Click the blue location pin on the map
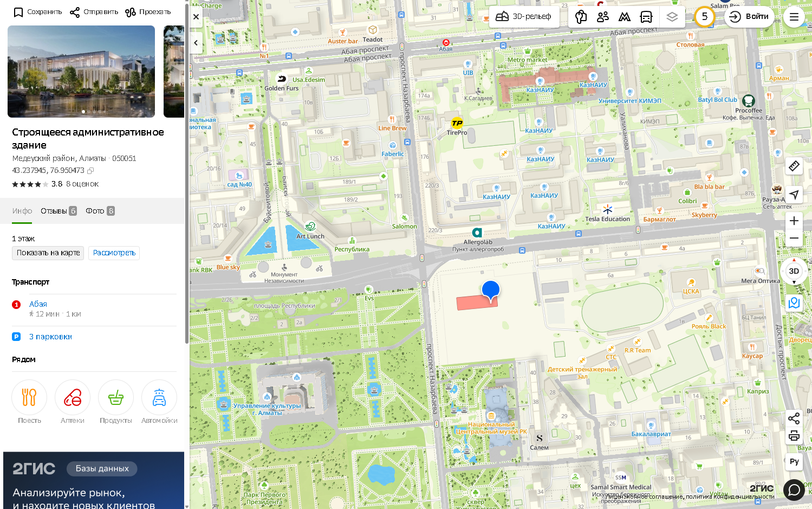 pyautogui.click(x=491, y=291)
